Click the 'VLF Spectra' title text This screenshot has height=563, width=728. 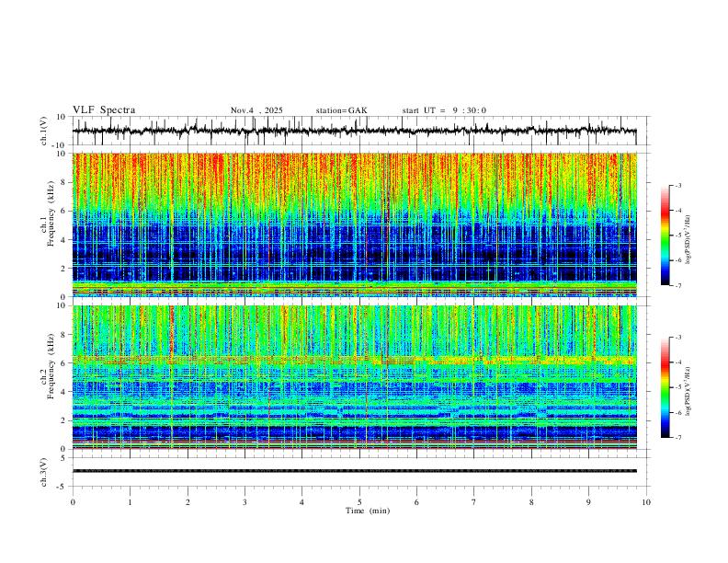pos(104,110)
